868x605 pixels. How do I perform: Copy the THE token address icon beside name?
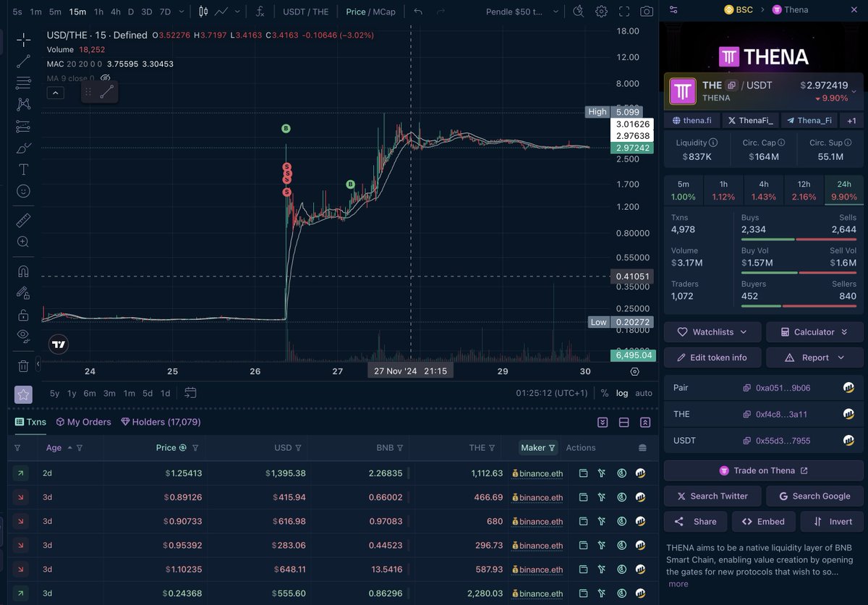click(731, 85)
